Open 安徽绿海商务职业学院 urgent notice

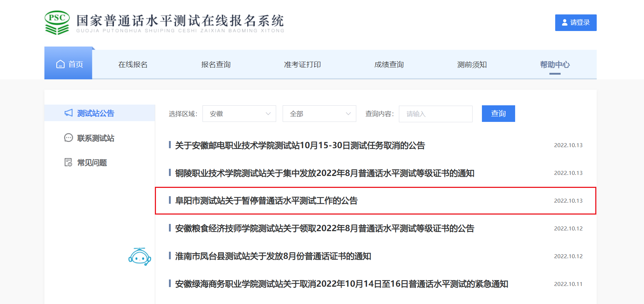click(x=341, y=284)
